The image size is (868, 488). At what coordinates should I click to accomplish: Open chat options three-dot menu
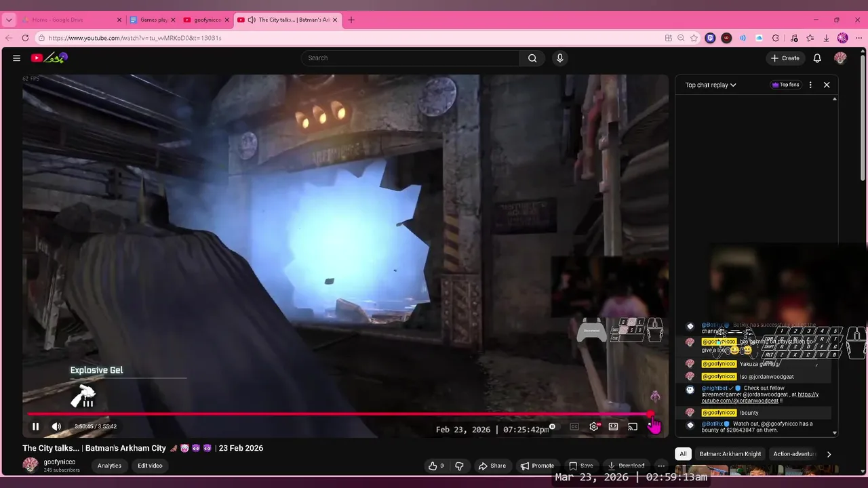coord(810,85)
